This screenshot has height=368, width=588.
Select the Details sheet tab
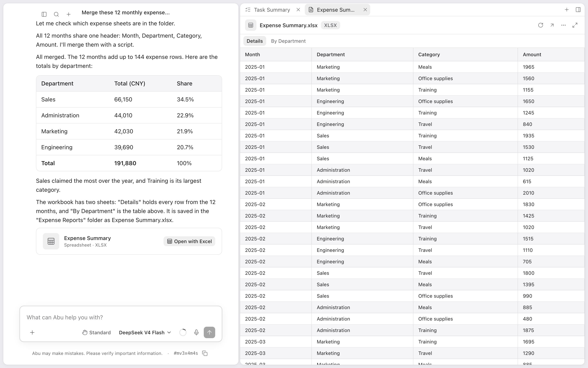(x=255, y=41)
